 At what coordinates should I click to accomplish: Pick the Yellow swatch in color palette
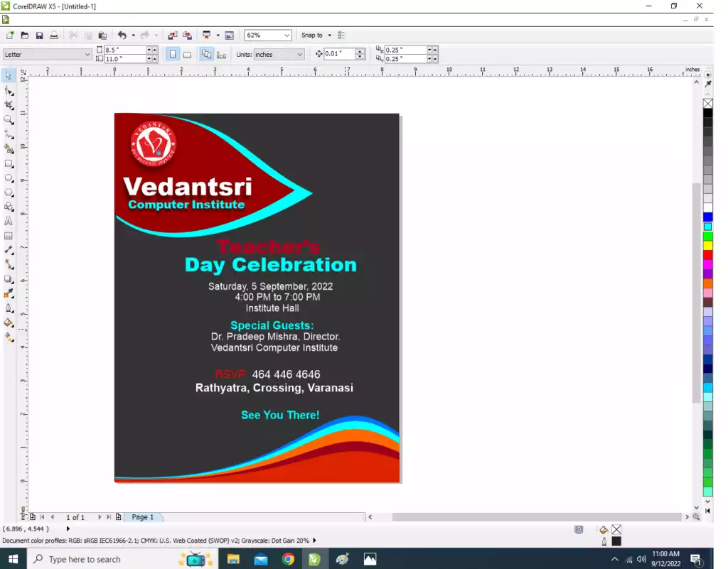[707, 245]
